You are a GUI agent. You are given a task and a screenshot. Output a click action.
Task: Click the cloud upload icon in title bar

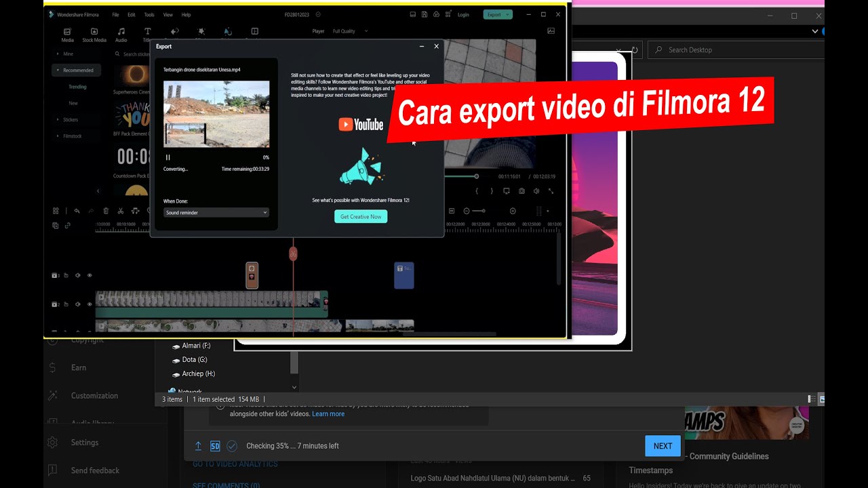(x=436, y=14)
